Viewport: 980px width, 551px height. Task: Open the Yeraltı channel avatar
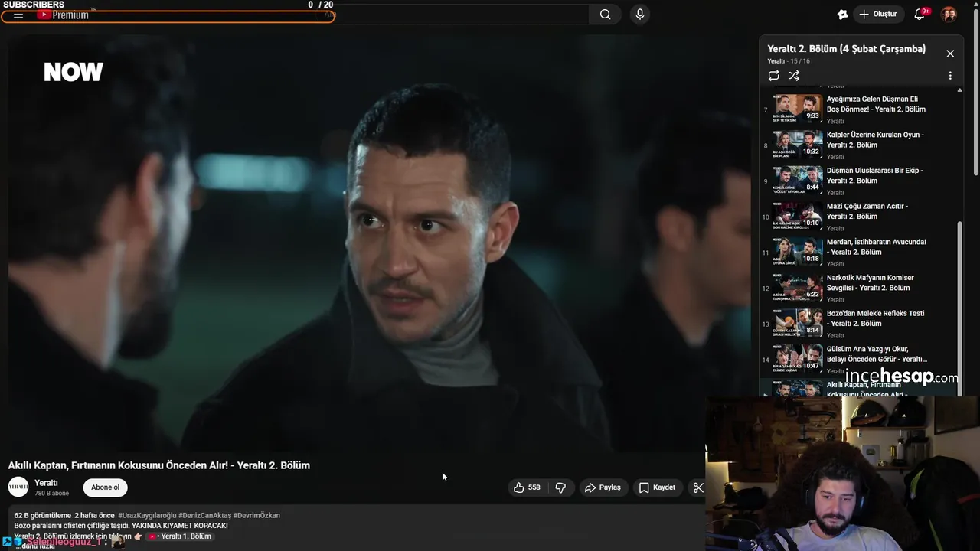pyautogui.click(x=18, y=487)
